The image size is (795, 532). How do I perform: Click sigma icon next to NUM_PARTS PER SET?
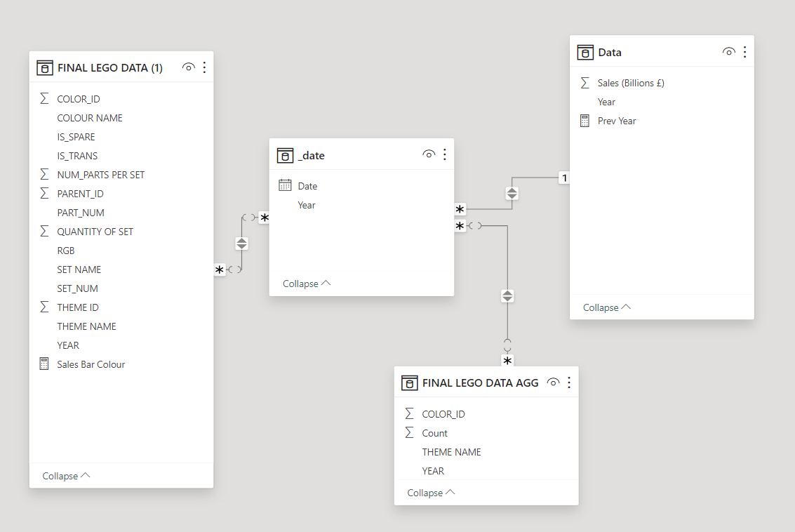pos(44,175)
